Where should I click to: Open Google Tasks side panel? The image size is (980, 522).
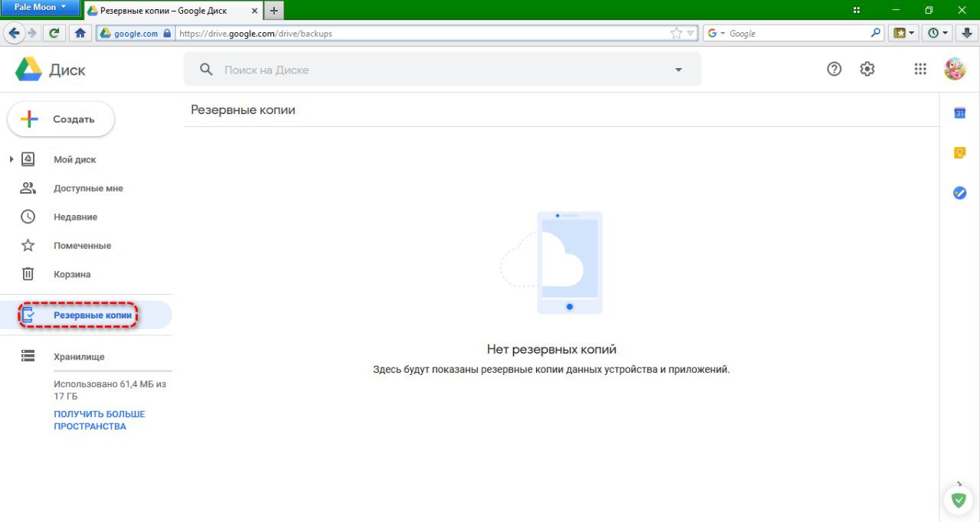point(959,193)
